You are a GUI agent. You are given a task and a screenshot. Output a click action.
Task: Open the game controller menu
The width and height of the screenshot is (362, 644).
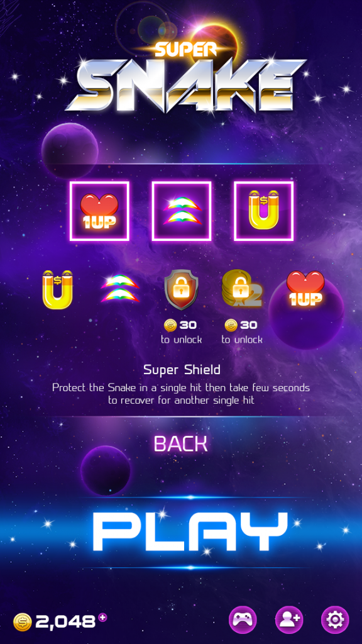243,619
